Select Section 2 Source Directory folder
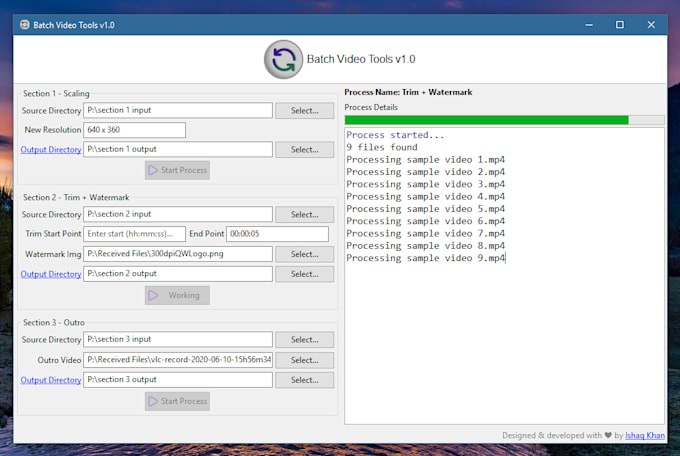Image resolution: width=680 pixels, height=456 pixels. click(x=304, y=214)
